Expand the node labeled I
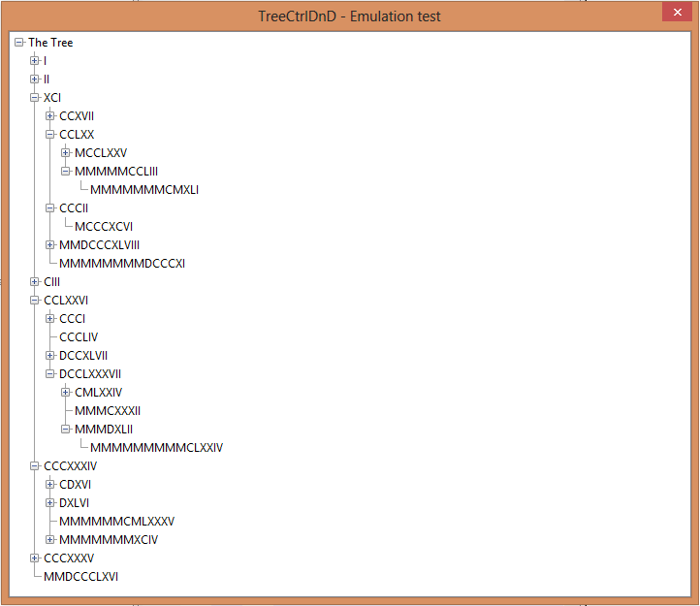This screenshot has width=700, height=606. tap(35, 60)
